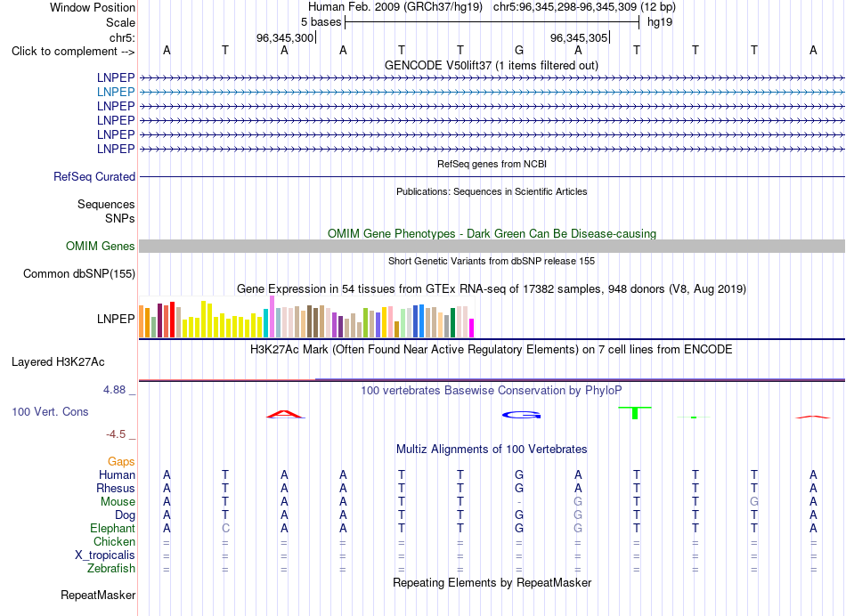Screen dimensions: 846x616
Task: Open the Layered H3K27Ac track label
Action: click(58, 362)
